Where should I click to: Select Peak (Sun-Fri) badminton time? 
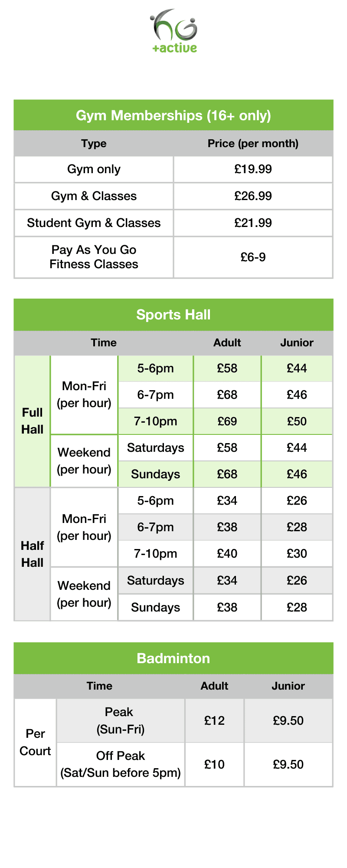click(120, 720)
